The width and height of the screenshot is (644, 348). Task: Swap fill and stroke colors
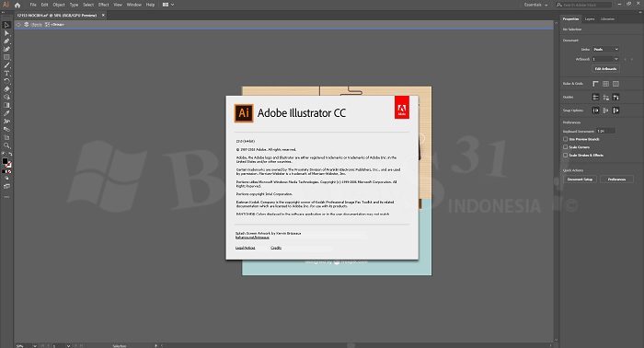coord(10,154)
